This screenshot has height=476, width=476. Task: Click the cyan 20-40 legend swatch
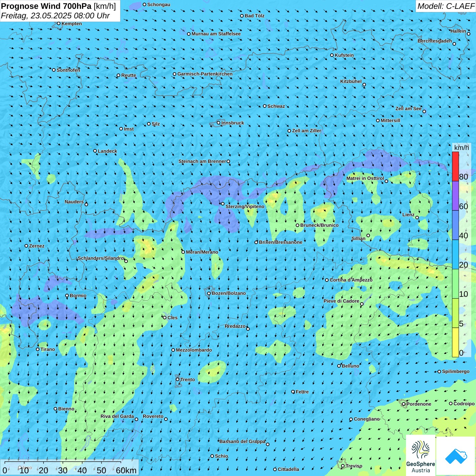coord(455,255)
